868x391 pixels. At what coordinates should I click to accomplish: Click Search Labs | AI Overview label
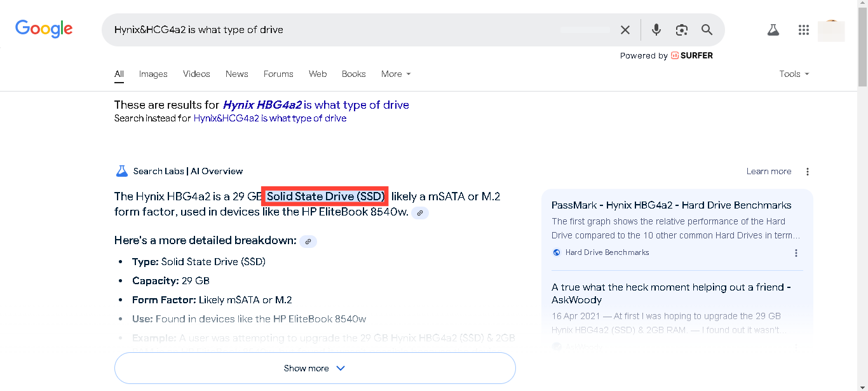click(x=188, y=171)
